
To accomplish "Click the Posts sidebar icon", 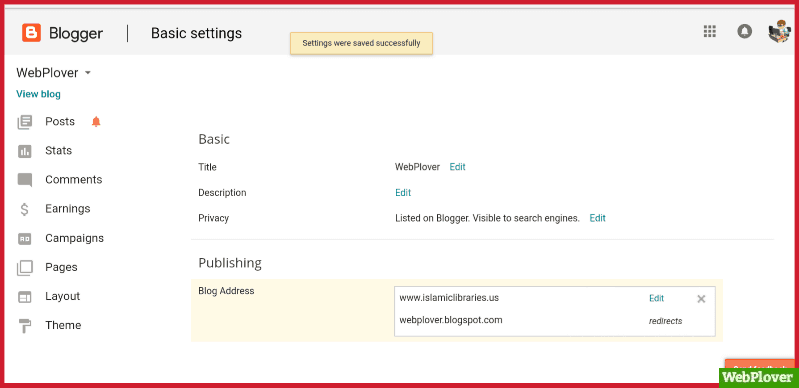I will pyautogui.click(x=24, y=122).
